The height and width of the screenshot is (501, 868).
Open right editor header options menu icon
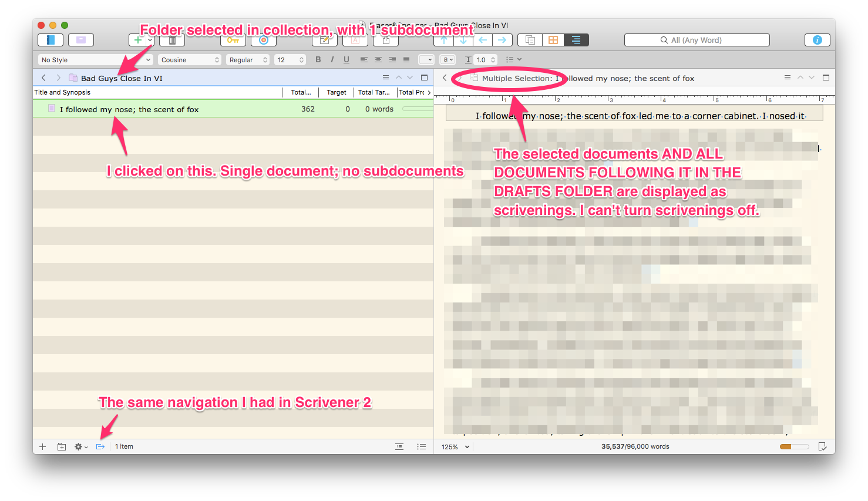tap(788, 78)
